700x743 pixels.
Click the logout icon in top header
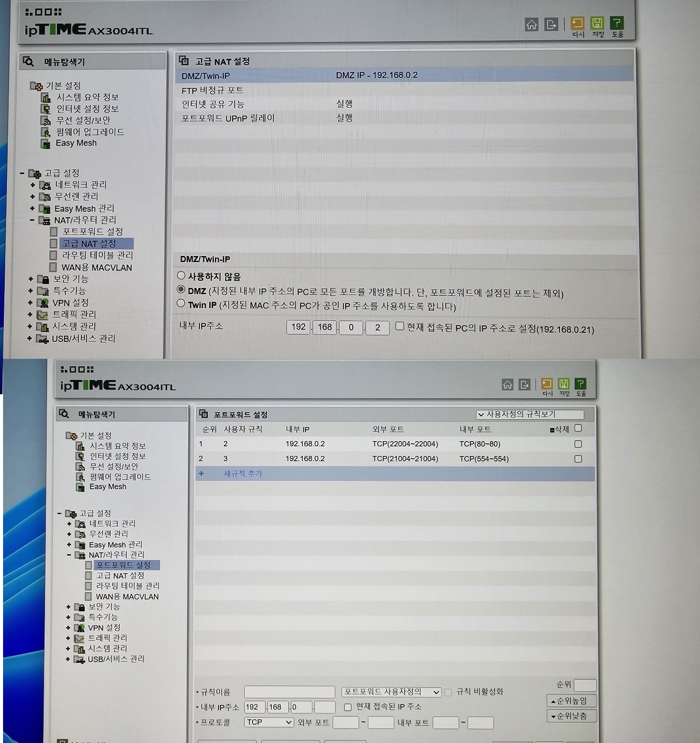click(551, 25)
